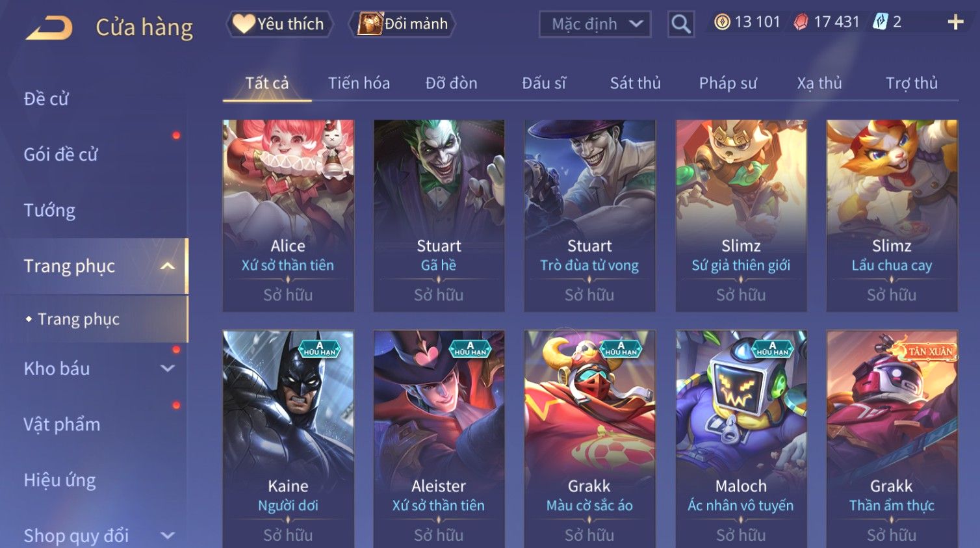This screenshot has width=980, height=548.
Task: Open the Mặc định sort dropdown
Action: point(595,24)
